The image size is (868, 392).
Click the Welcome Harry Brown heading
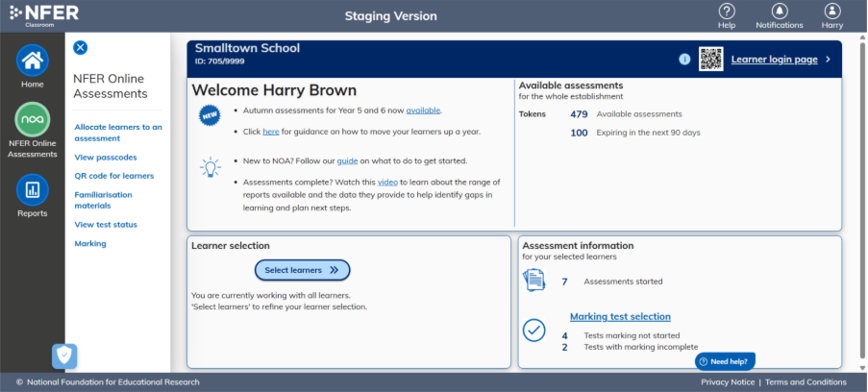(x=274, y=90)
